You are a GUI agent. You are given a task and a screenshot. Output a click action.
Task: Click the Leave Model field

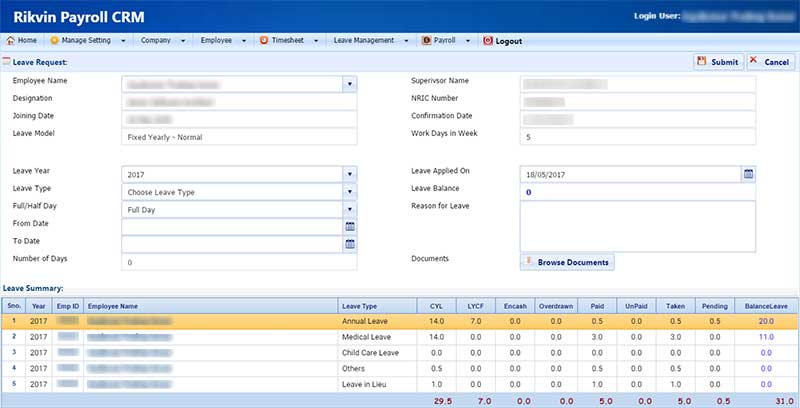click(239, 137)
